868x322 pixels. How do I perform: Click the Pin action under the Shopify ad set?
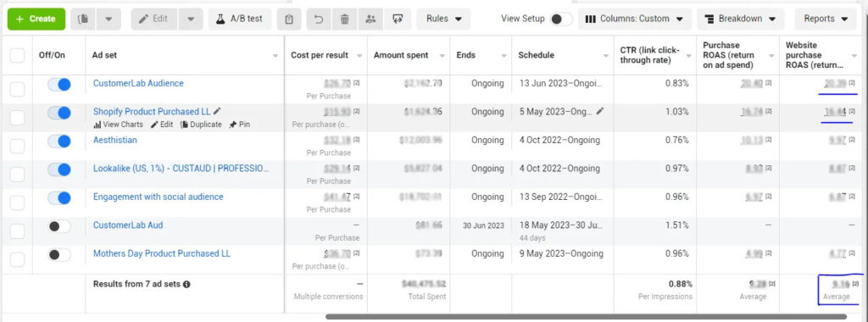239,125
